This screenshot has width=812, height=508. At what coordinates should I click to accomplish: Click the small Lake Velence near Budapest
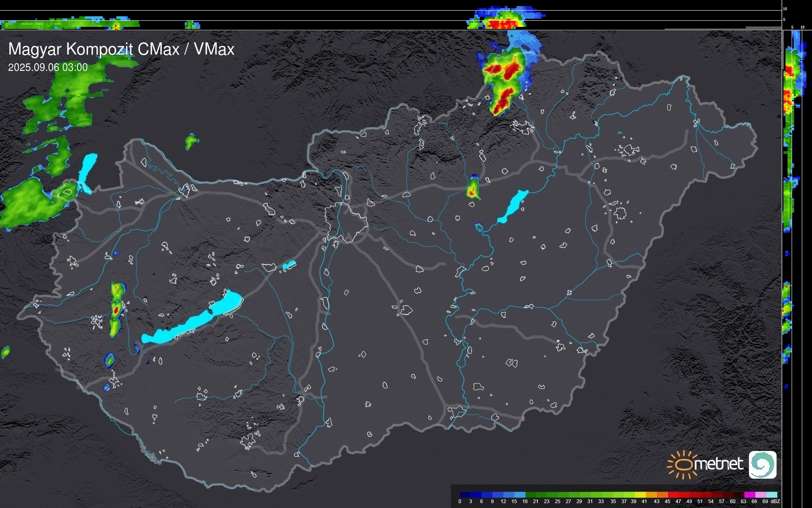(x=289, y=265)
